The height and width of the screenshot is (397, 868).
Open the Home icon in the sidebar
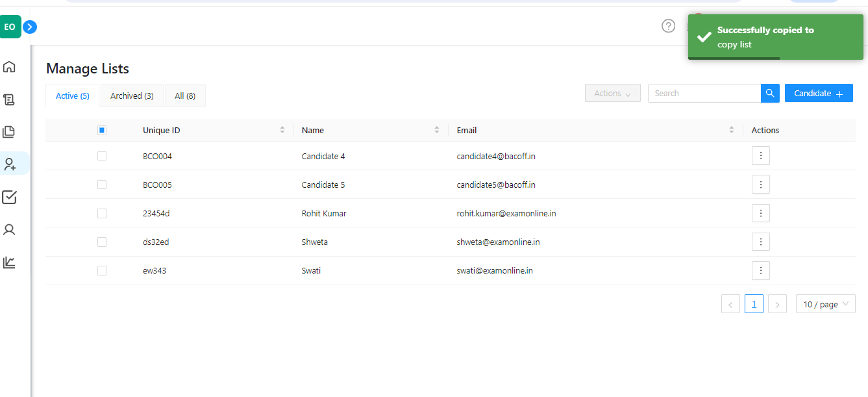point(9,67)
